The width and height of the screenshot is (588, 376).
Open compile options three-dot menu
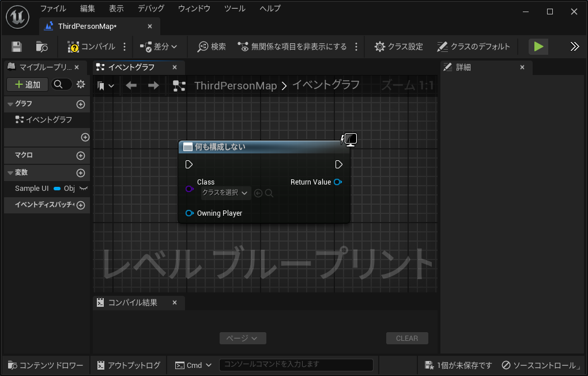(125, 47)
